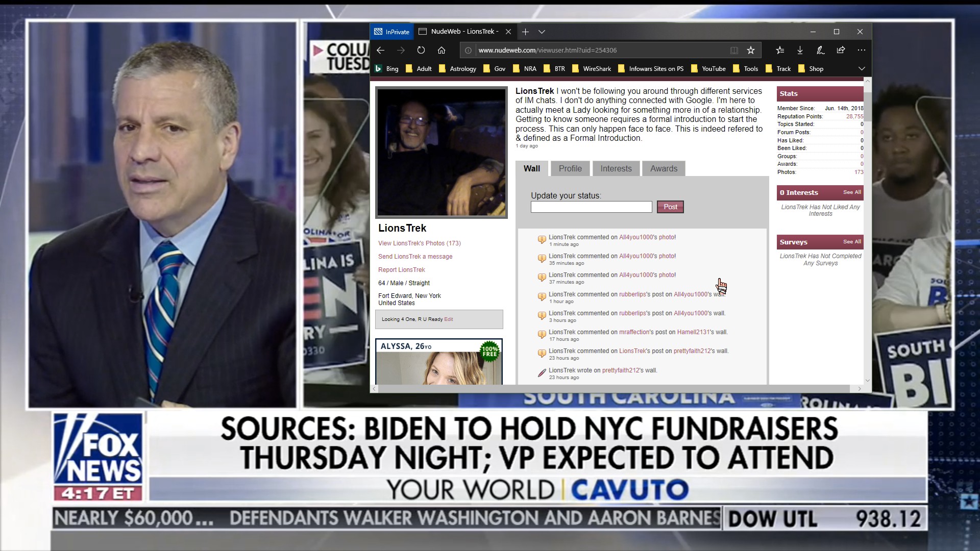Go to the Home page icon

[442, 50]
